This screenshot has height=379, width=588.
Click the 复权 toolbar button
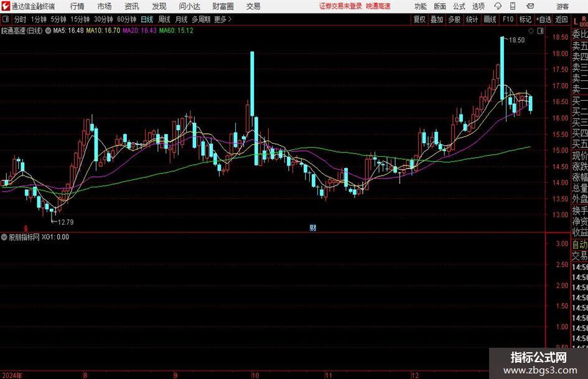pos(419,19)
